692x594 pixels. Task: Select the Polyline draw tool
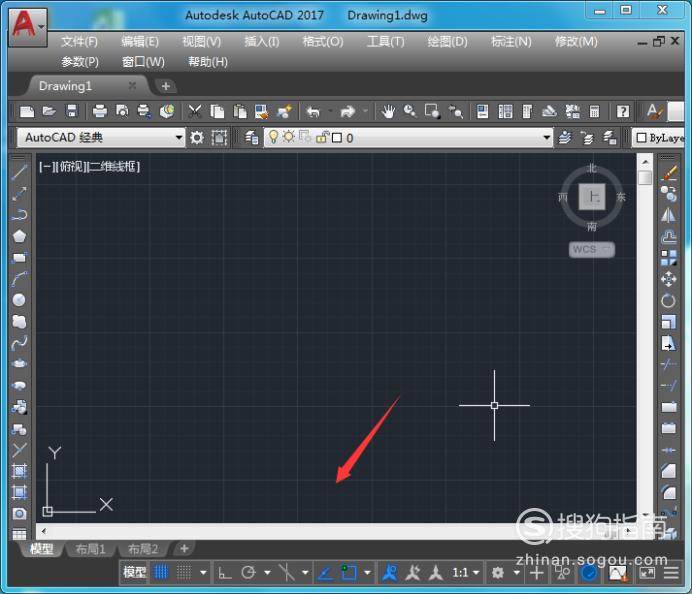[19, 214]
